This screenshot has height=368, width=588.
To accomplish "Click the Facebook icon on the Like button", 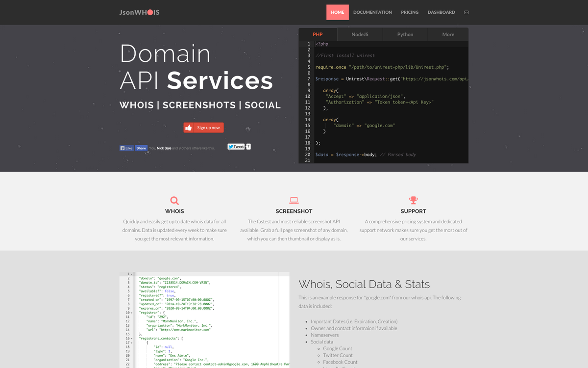I will (x=123, y=148).
